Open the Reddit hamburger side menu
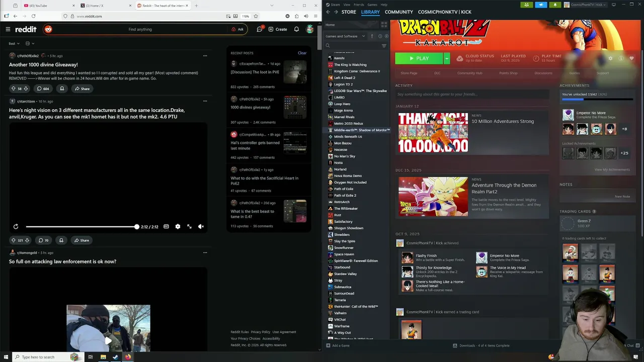The height and width of the screenshot is (362, 644). tap(8, 29)
